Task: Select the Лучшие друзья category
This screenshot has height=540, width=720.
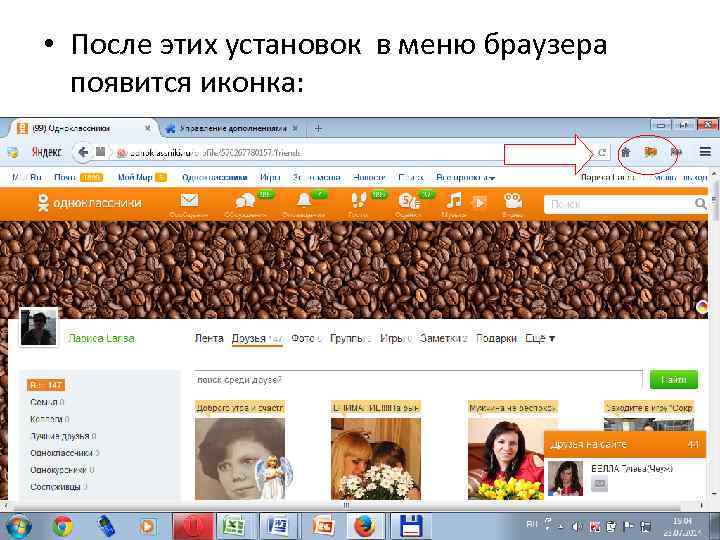Action: 62,436
